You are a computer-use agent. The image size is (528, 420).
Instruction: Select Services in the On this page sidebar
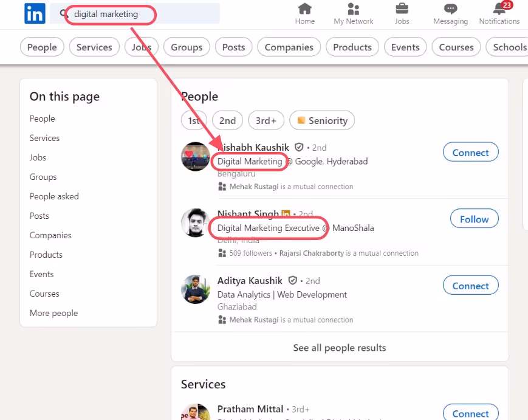point(44,138)
